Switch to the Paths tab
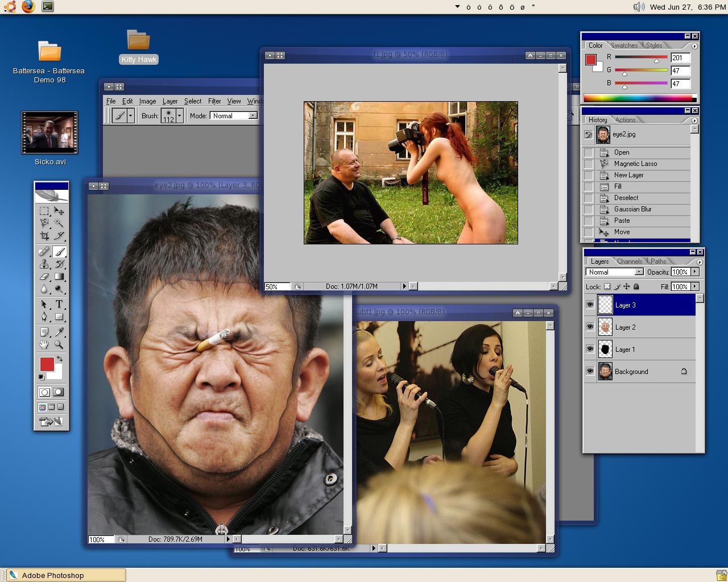 (659, 261)
